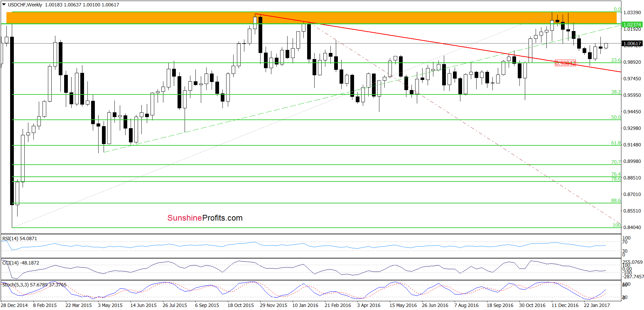Click the 7 Aug 2016 date axis label
This screenshot has height=310, width=644.
coord(466,305)
